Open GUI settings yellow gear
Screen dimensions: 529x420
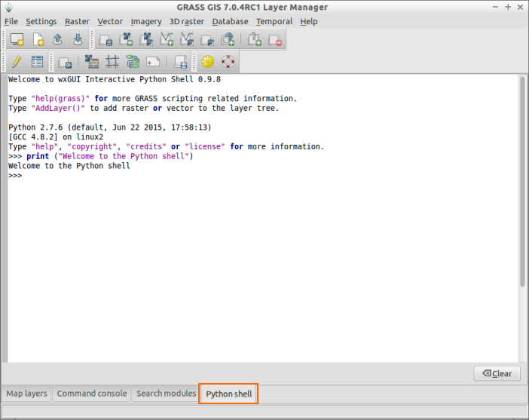(207, 62)
